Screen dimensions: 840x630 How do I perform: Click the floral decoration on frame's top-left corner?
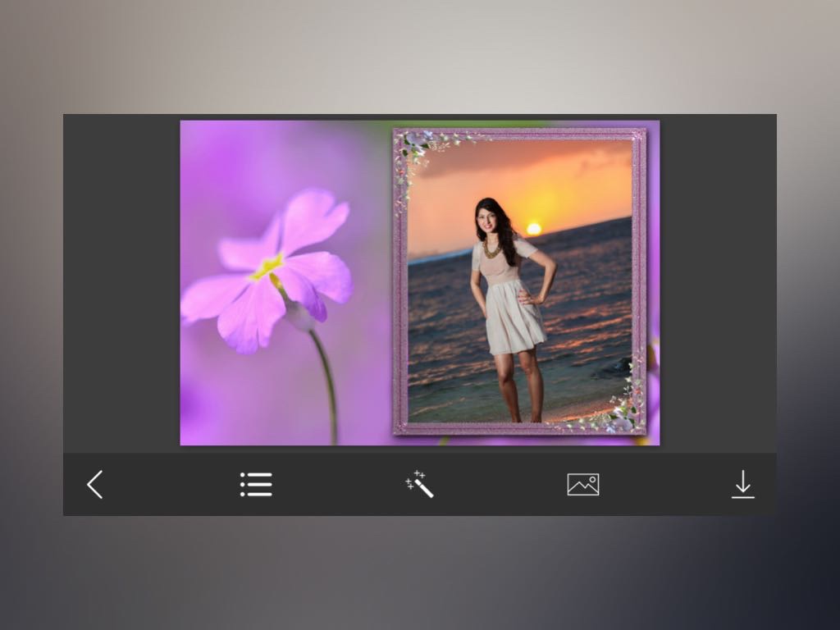414,152
